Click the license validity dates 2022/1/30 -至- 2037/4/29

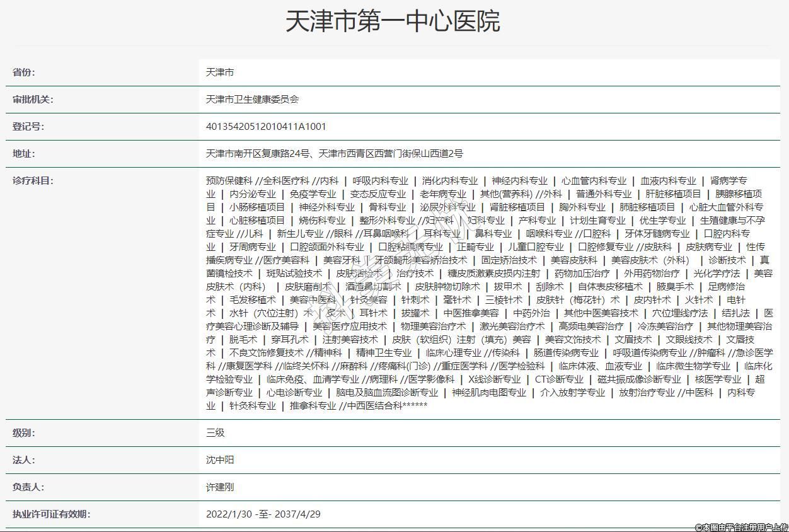263,514
